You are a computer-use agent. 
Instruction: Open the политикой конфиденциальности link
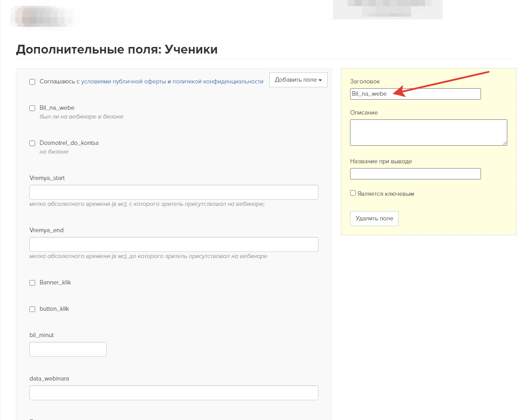[x=217, y=81]
